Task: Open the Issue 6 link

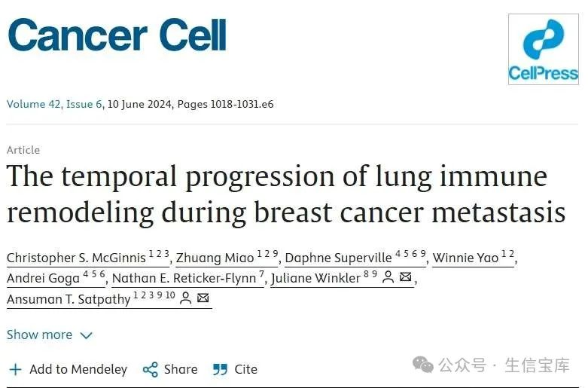Action: point(84,104)
